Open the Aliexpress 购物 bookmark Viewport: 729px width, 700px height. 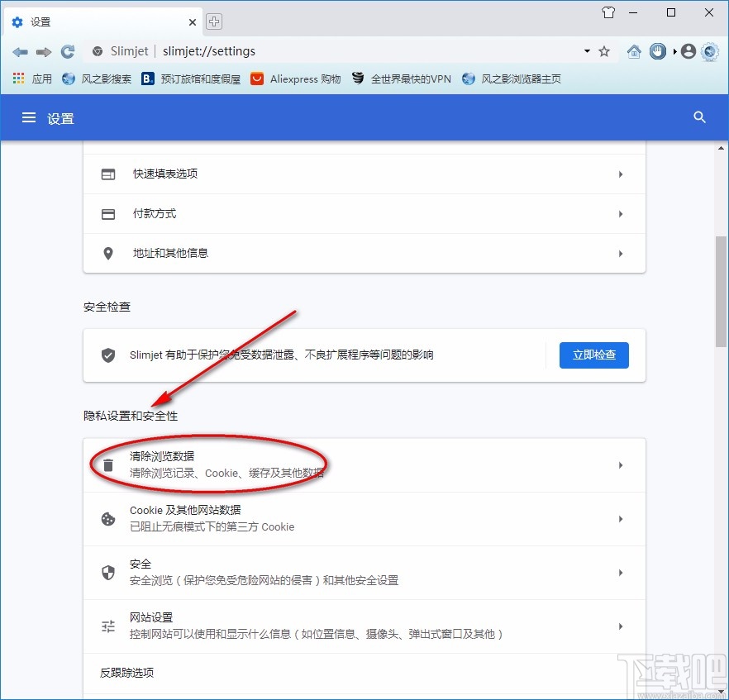tap(295, 79)
